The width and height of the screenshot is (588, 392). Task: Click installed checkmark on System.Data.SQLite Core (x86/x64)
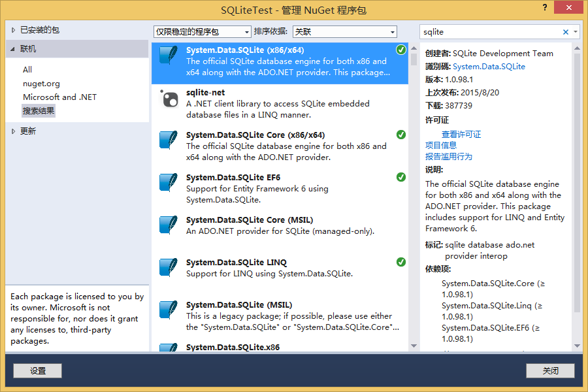(401, 135)
